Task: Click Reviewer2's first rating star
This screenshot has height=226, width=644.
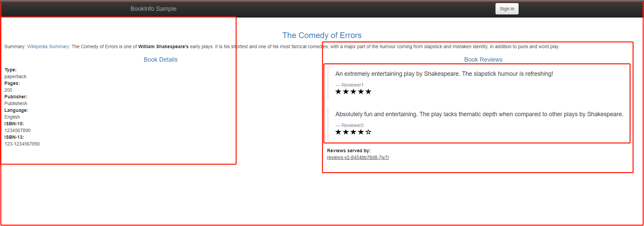Action: [x=338, y=132]
